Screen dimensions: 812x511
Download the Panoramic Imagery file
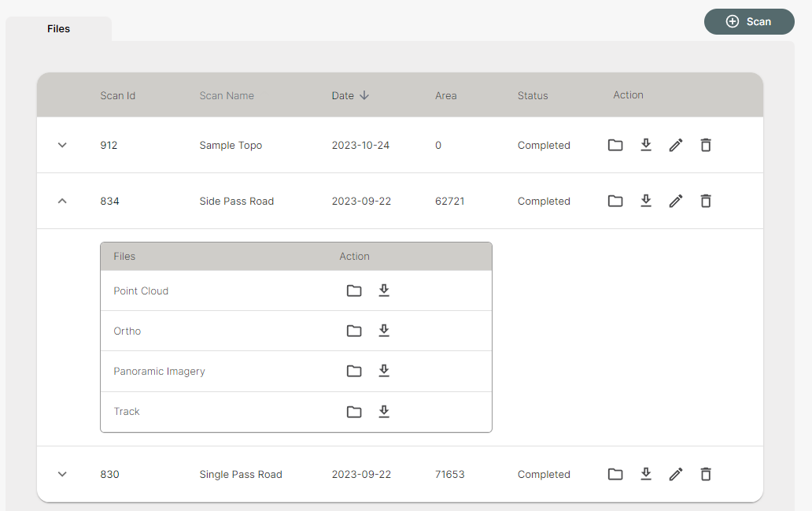[x=384, y=371]
